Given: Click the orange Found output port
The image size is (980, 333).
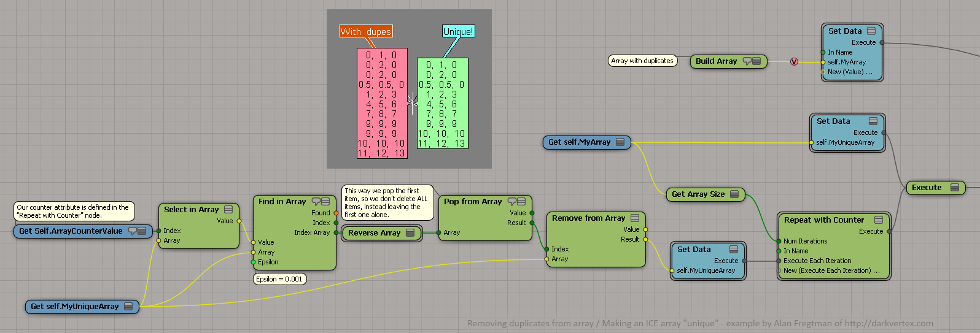Looking at the screenshot, I should (x=336, y=213).
